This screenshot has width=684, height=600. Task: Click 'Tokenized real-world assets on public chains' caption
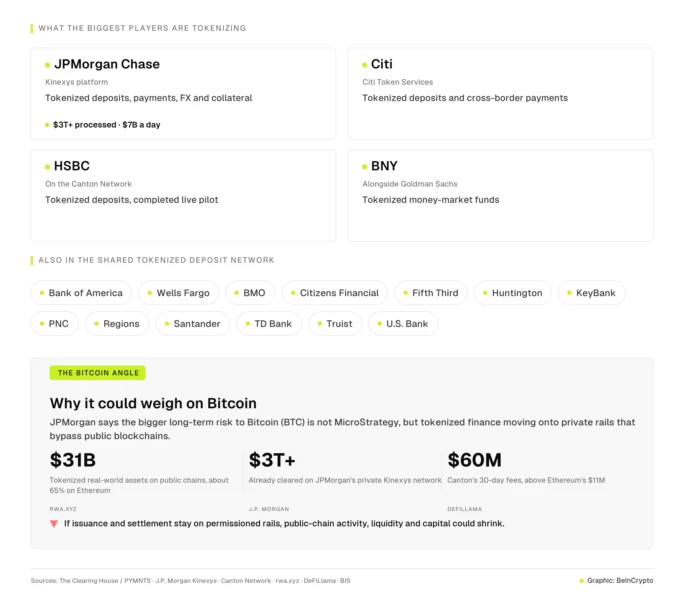139,485
